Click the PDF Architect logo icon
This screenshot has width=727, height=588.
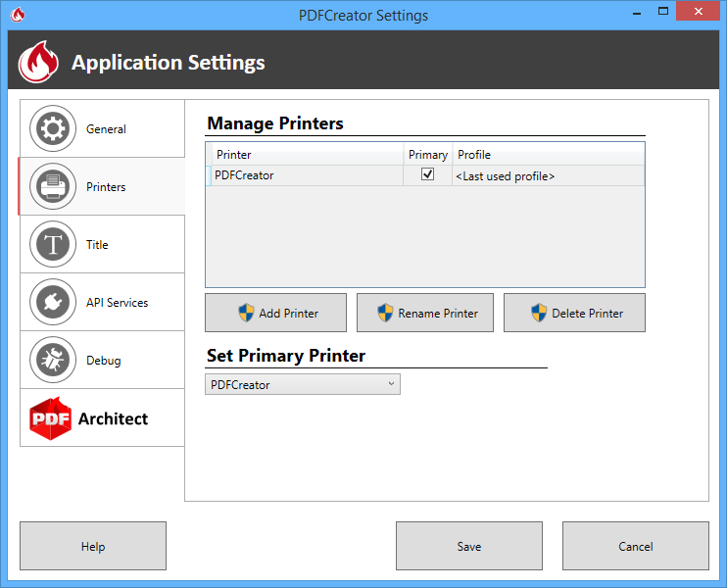pyautogui.click(x=51, y=418)
